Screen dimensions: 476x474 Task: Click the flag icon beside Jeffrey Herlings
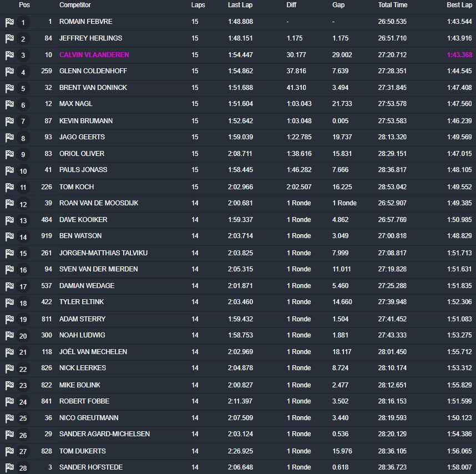point(8,39)
